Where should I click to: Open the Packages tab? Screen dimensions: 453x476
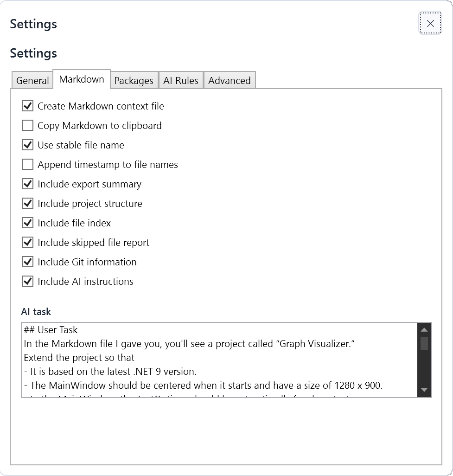click(134, 80)
